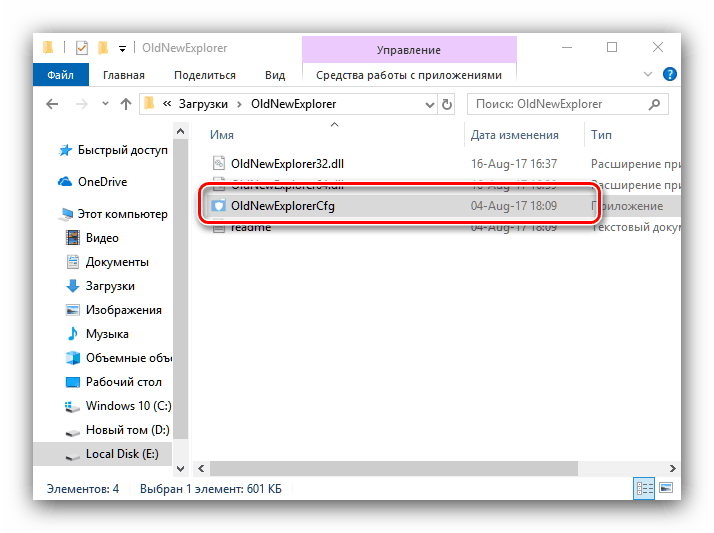Click the Этот компьютер monitor icon
This screenshot has height=533, width=714.
click(66, 214)
